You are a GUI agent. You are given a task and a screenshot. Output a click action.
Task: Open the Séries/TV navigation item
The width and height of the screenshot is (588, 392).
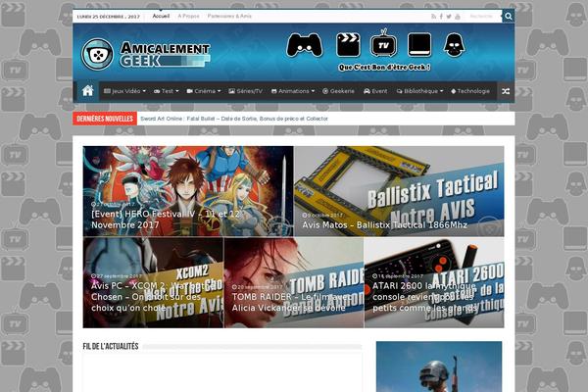(x=246, y=91)
